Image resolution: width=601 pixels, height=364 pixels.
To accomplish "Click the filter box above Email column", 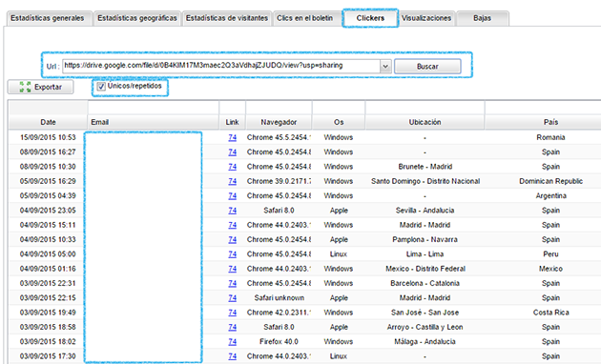I will click(x=154, y=108).
